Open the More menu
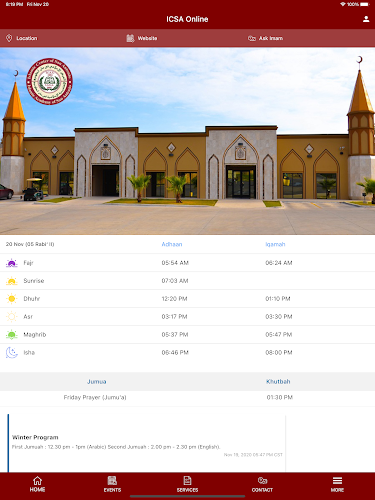The image size is (375, 500). click(337, 484)
